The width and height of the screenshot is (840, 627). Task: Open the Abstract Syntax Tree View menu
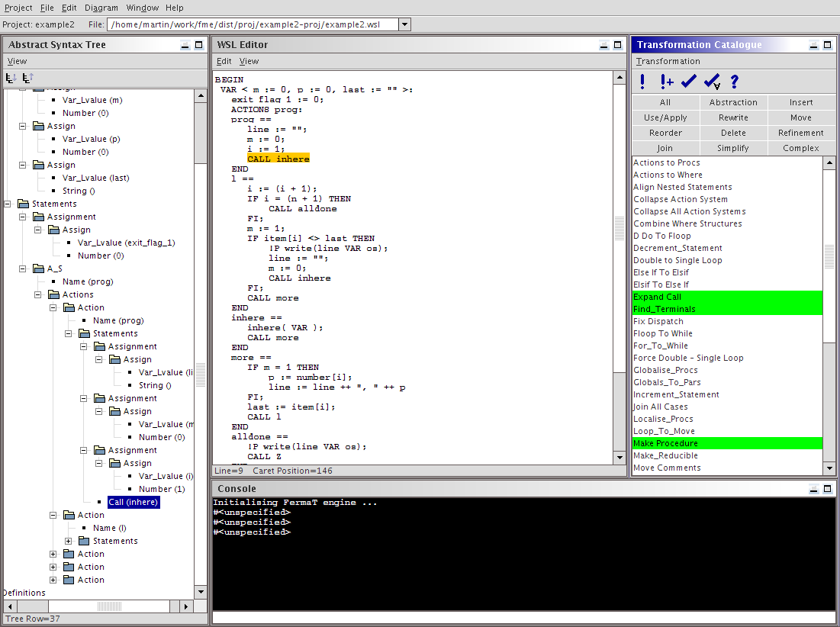coord(17,61)
